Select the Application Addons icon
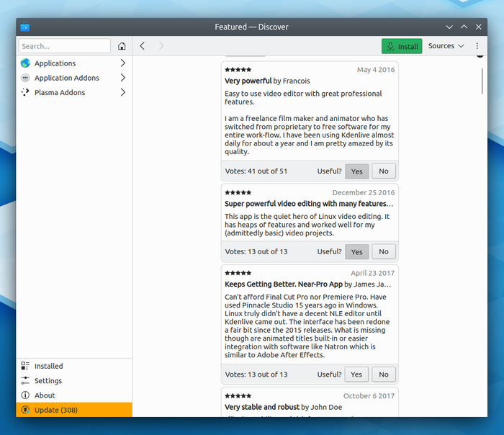504x435 pixels. point(25,78)
